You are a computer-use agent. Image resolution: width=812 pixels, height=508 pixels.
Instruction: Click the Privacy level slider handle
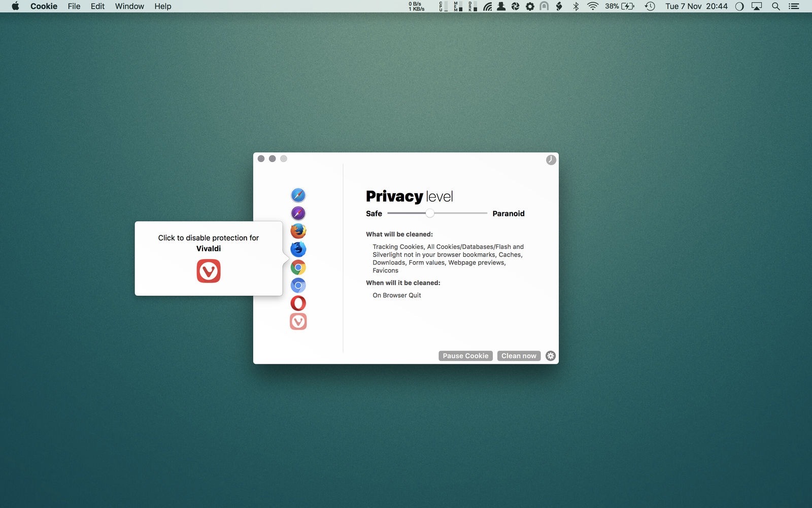[x=430, y=213]
